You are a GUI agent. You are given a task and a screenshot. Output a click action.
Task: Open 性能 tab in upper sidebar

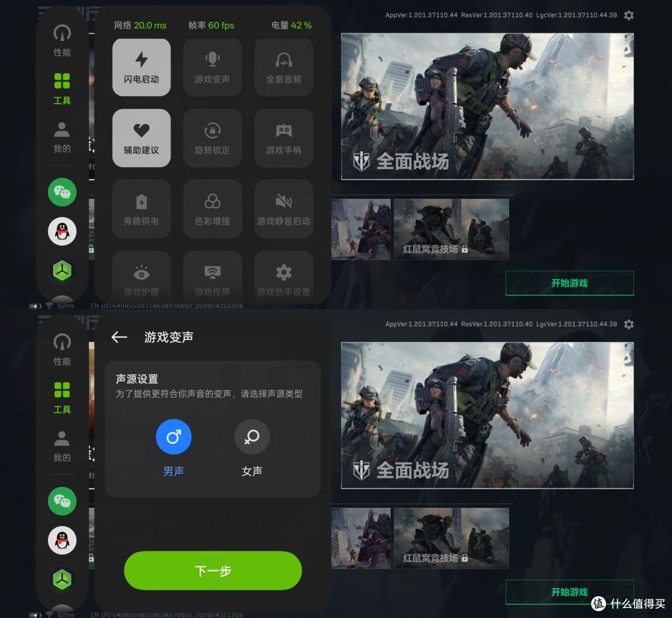pos(62,41)
